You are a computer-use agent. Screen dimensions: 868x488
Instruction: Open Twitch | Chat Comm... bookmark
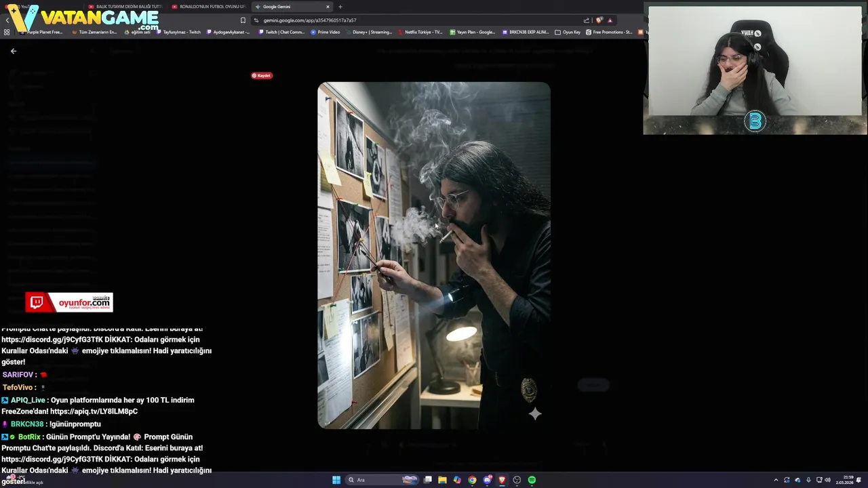(x=281, y=32)
